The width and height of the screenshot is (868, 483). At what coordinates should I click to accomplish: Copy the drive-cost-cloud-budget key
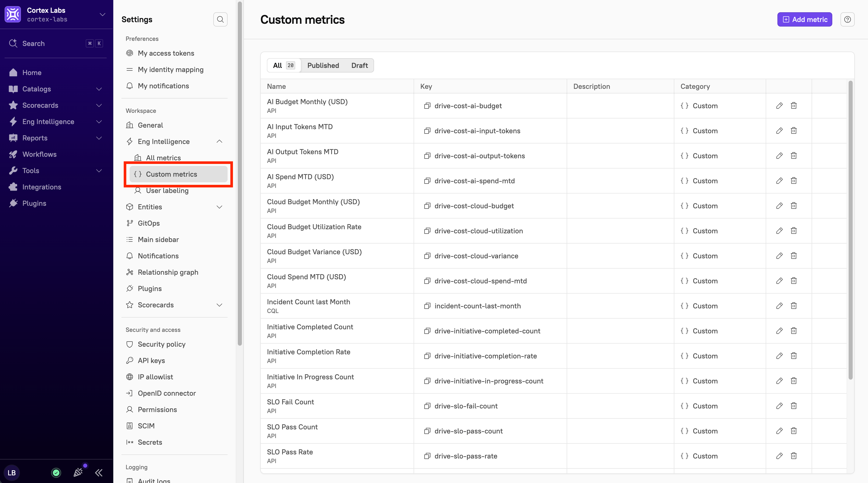pos(427,206)
